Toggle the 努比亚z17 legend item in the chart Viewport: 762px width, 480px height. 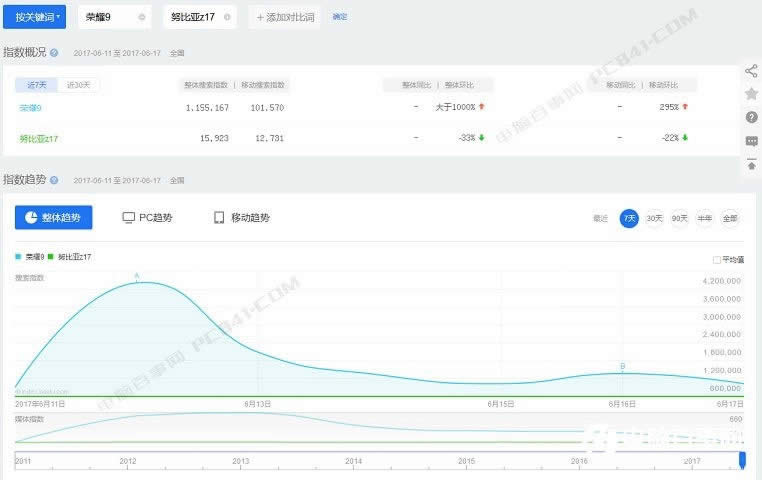point(69,257)
